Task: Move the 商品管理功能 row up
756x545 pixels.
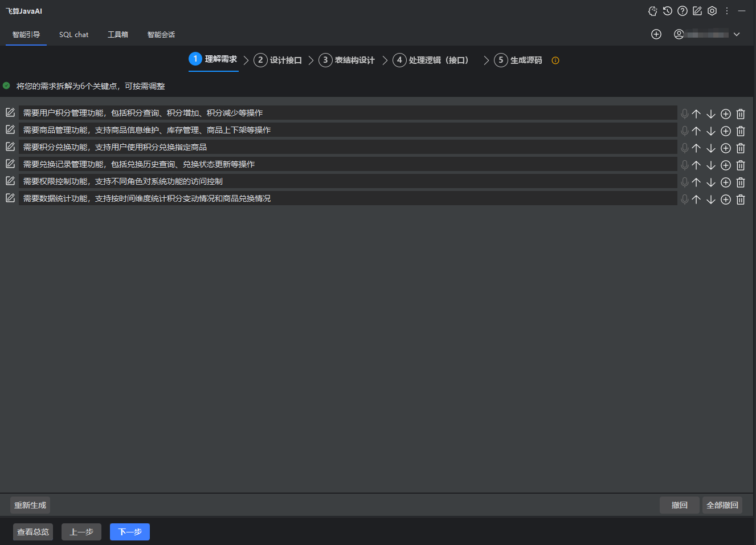Action: [x=696, y=131]
